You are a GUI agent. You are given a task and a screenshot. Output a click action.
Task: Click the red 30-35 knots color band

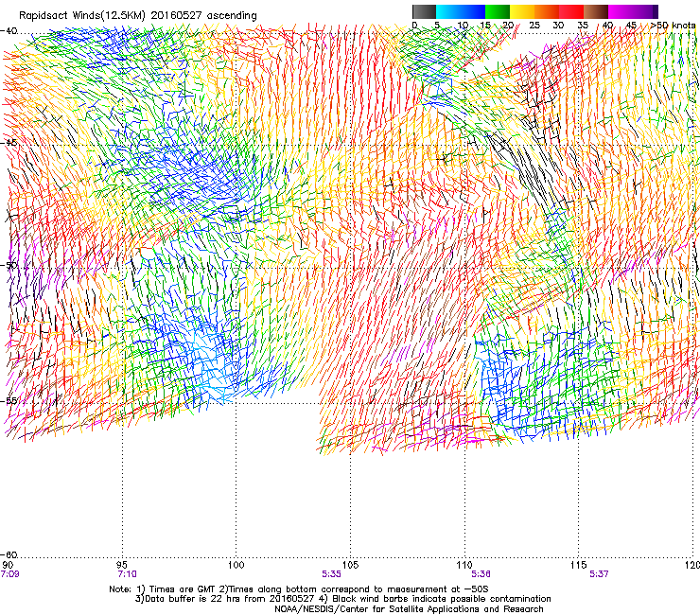[x=571, y=11]
